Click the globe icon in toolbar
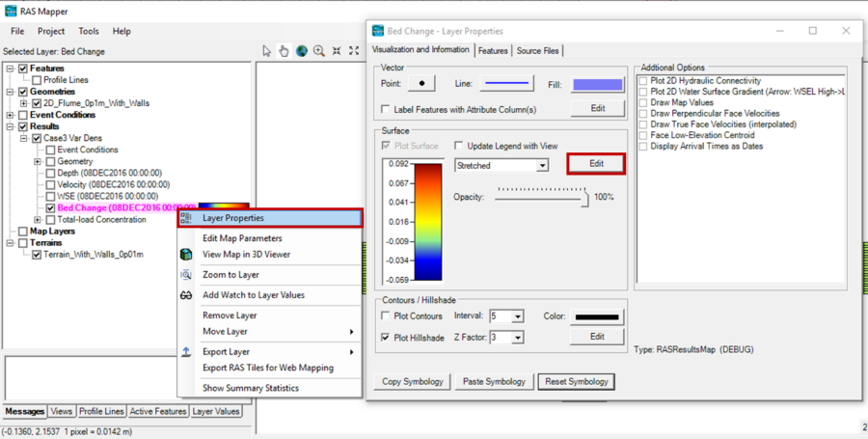868x439 pixels. pyautogui.click(x=302, y=51)
